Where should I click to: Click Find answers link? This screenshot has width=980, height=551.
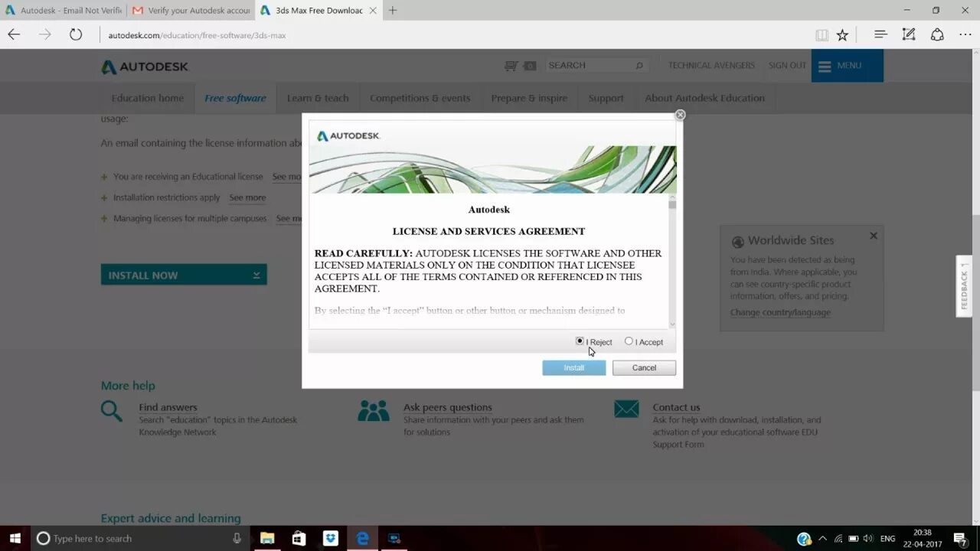pos(168,407)
